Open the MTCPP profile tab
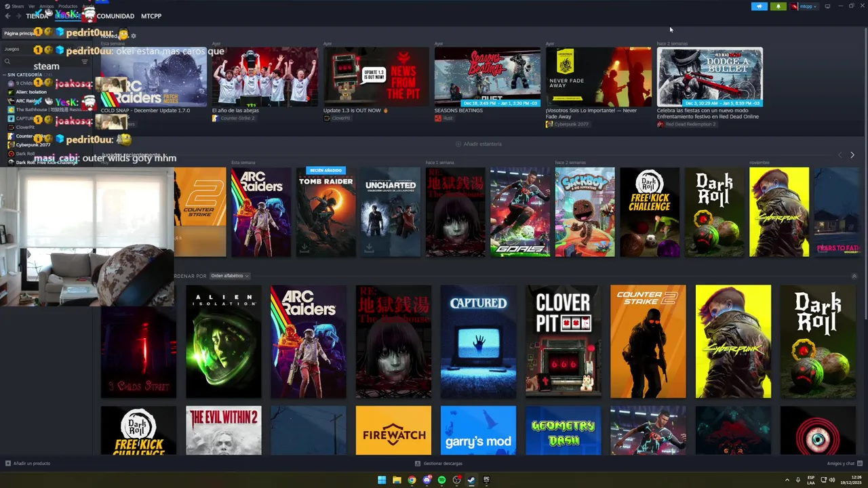Screen dimensions: 868x488 [x=151, y=16]
